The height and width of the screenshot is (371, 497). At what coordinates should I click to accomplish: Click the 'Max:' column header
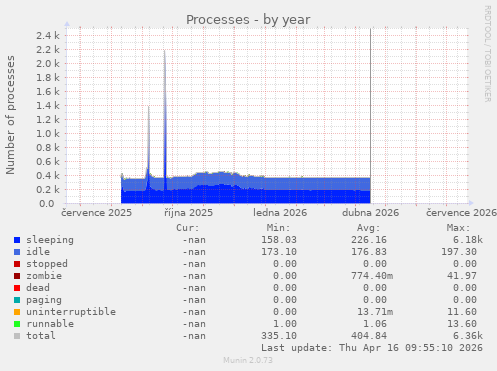(x=458, y=228)
